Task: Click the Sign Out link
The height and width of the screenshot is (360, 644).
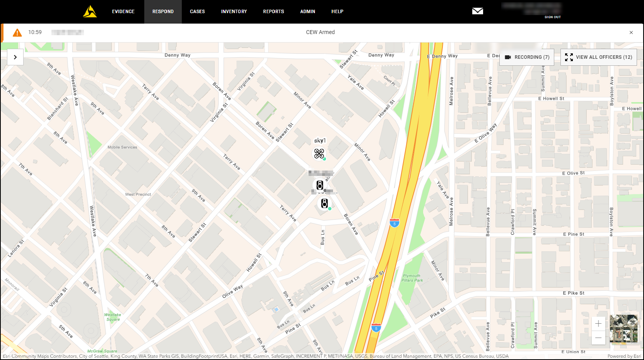Action: click(552, 17)
